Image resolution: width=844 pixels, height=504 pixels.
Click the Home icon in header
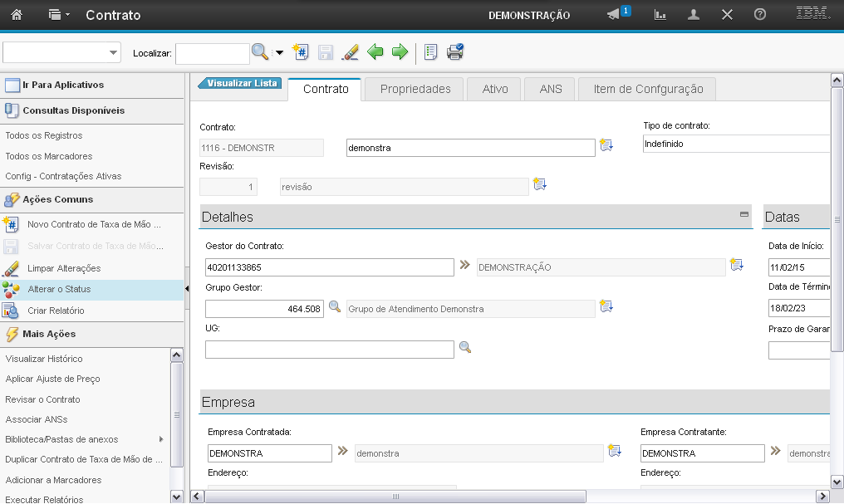click(17, 15)
